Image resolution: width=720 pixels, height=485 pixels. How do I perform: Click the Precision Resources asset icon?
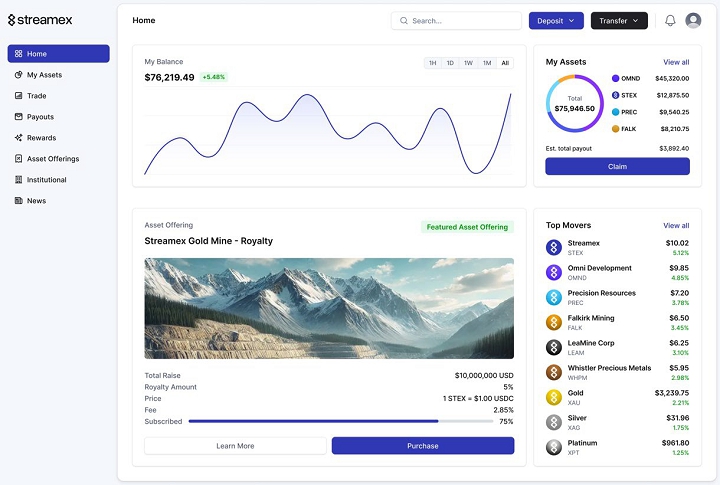coord(553,297)
